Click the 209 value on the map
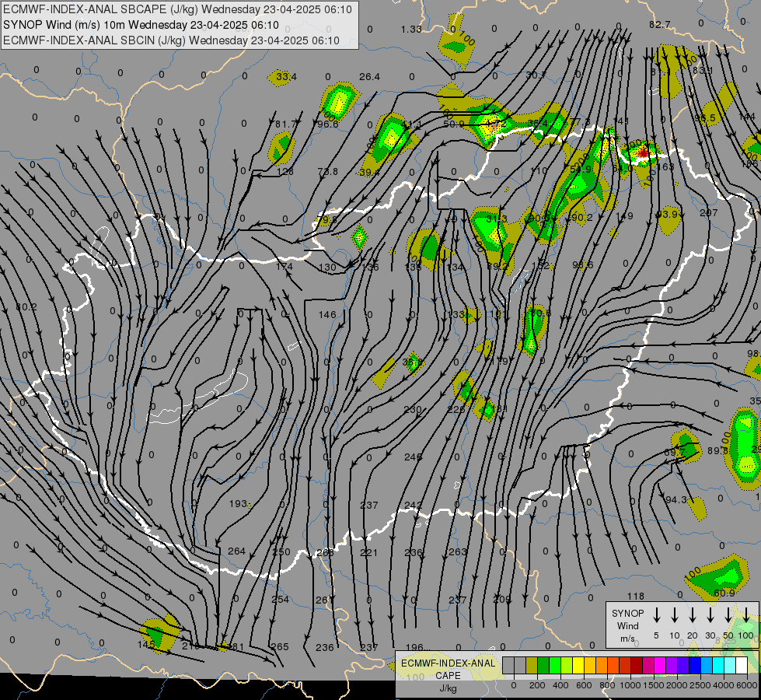This screenshot has width=761, height=700. [x=502, y=599]
